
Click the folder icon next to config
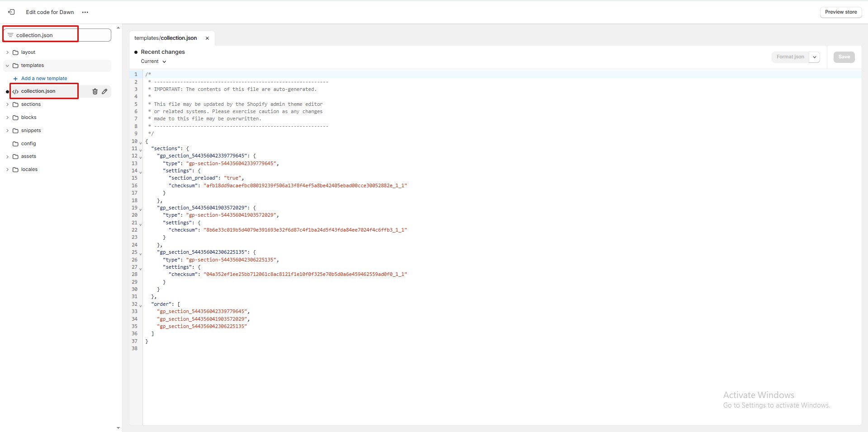15,143
